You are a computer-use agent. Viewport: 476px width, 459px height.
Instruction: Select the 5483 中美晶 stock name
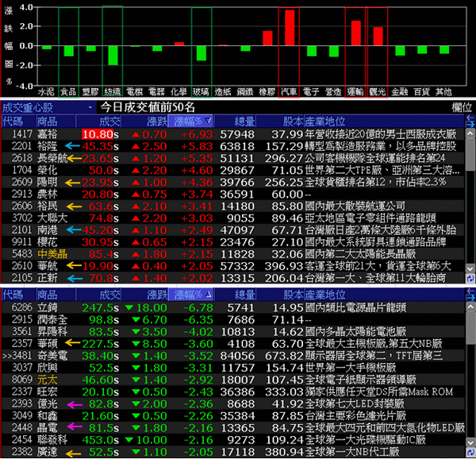(52, 254)
